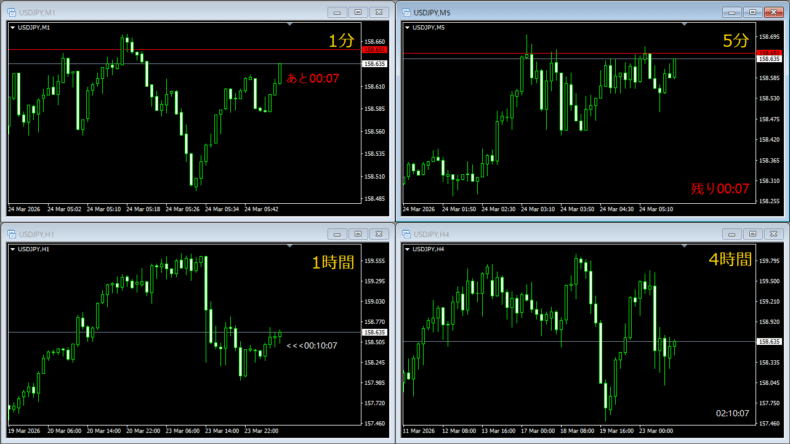The height and width of the screenshot is (444, 790).
Task: Click the USDJPY,M5 window title icon
Action: point(406,12)
